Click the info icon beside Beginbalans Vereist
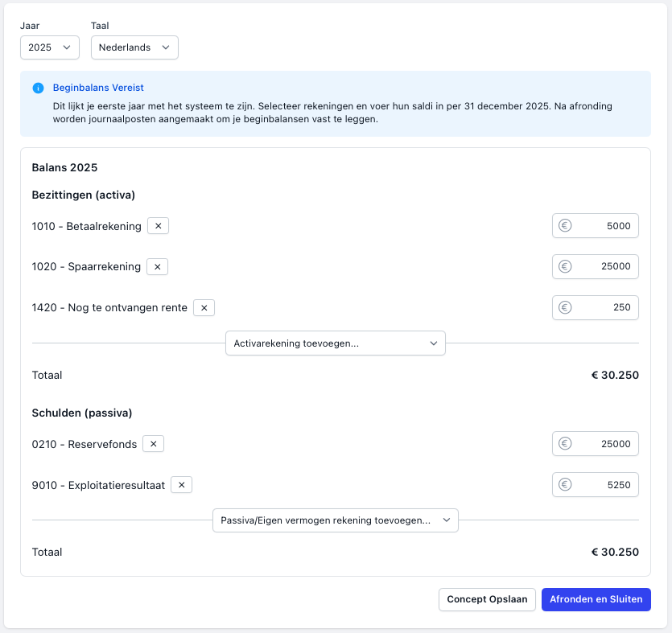 pyautogui.click(x=38, y=88)
